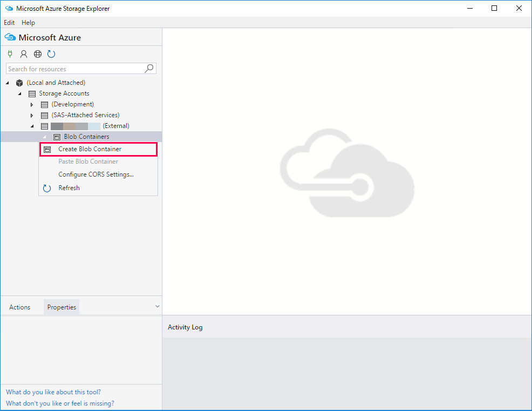Click the External storage account icon
Screen dimensions: 532x411
pyautogui.click(x=44, y=126)
